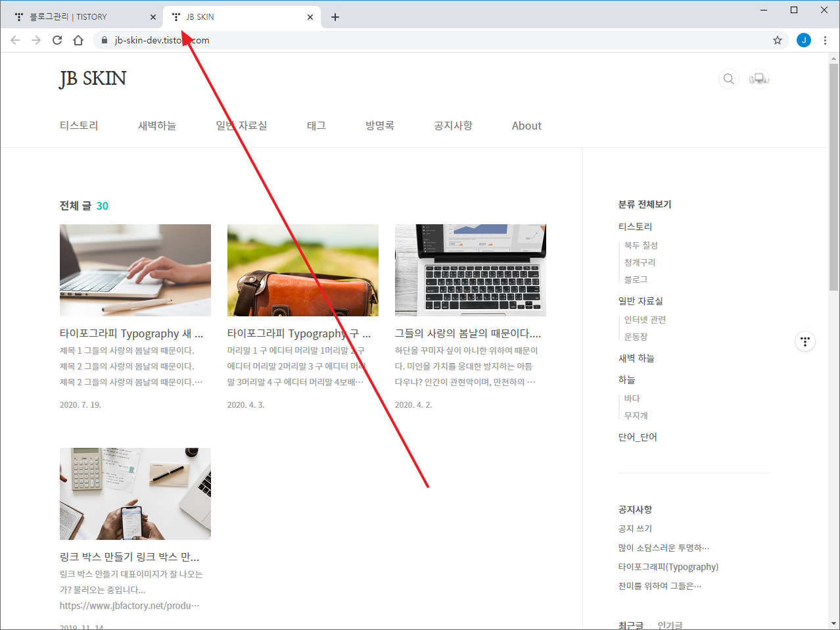Click the blog profile image icon
Screen dimensions: 840x630
[x=759, y=79]
